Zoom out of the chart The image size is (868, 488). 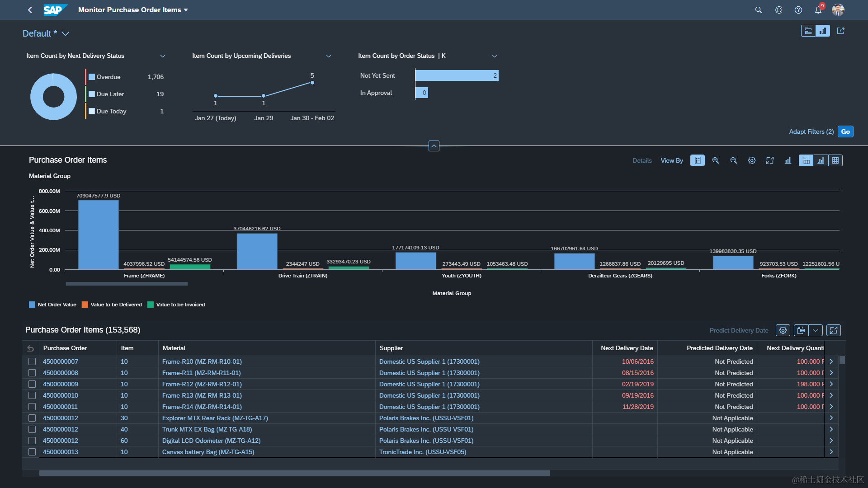pos(734,160)
